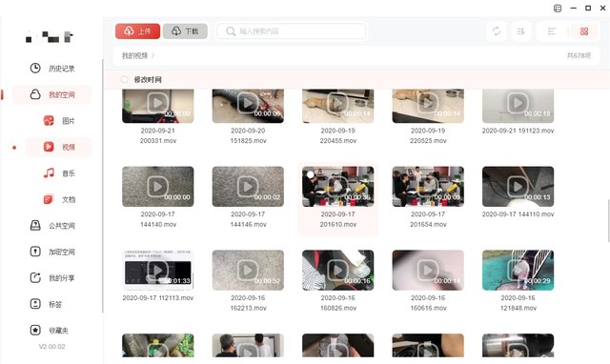The image size is (610, 364).
Task: Click the encrypted space lock icon
Action: coord(35,252)
